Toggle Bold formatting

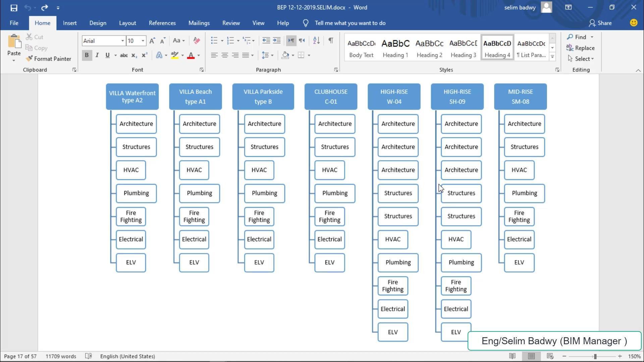87,55
